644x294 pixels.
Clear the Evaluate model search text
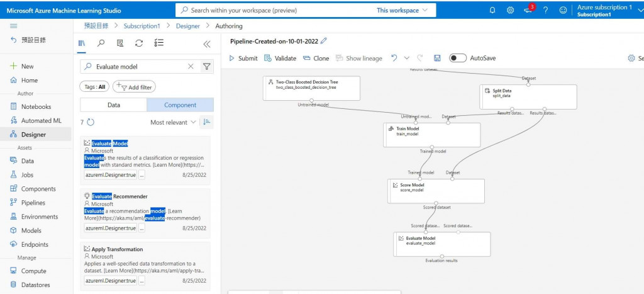point(191,67)
